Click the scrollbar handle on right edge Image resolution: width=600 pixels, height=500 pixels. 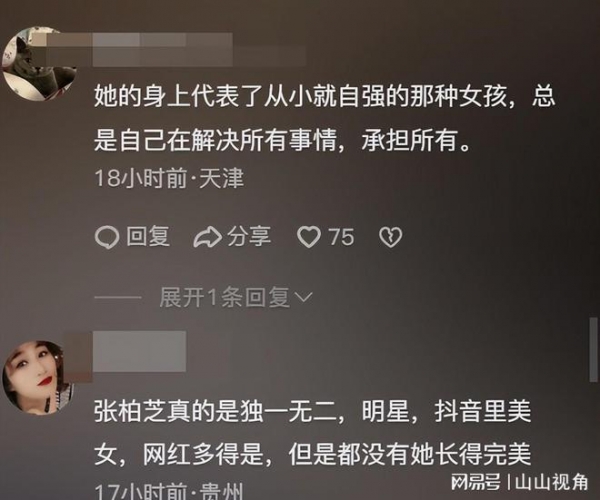tap(593, 349)
